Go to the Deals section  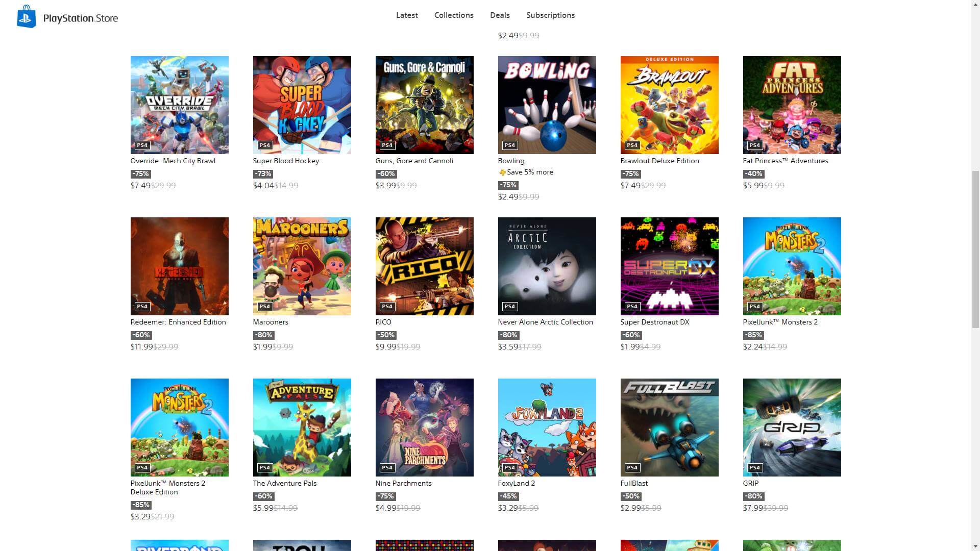[500, 15]
